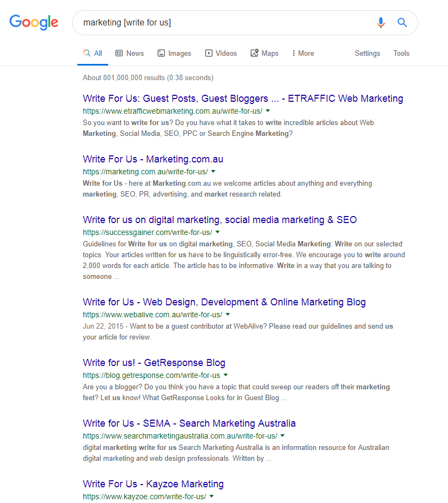Click the snippet starting 'So you want to write for us?'
The height and width of the screenshot is (503, 448).
point(228,128)
